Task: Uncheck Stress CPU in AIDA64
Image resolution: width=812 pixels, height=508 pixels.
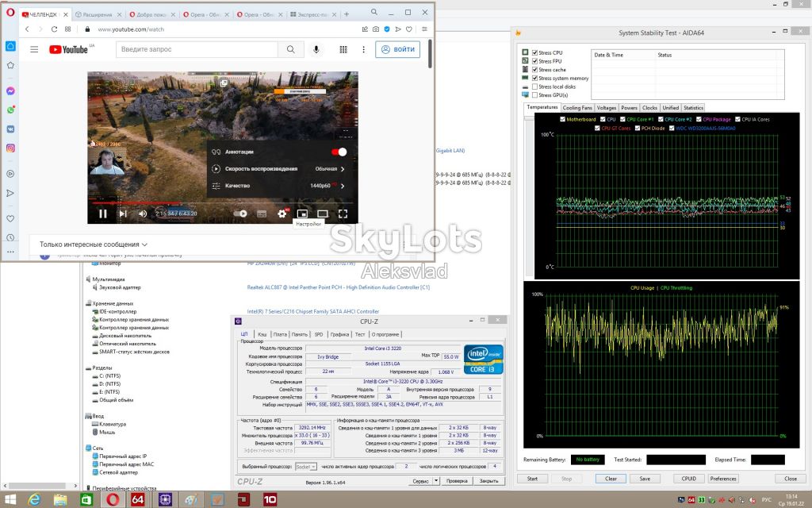Action: click(535, 52)
